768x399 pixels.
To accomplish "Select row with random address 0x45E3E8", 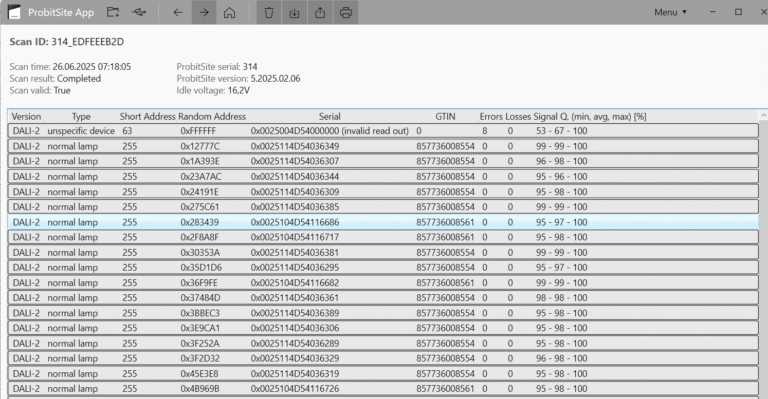I will [383, 374].
